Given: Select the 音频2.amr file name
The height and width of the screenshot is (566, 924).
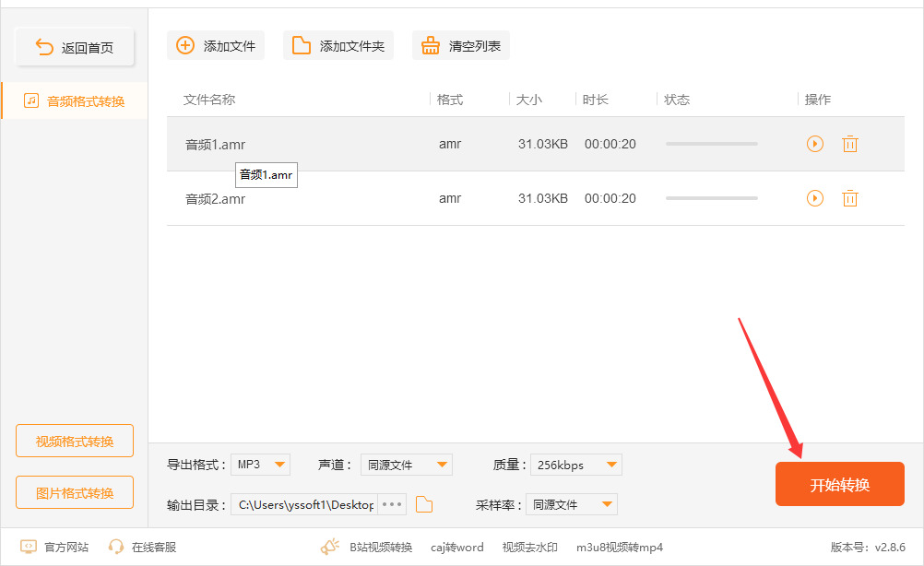Looking at the screenshot, I should tap(215, 198).
